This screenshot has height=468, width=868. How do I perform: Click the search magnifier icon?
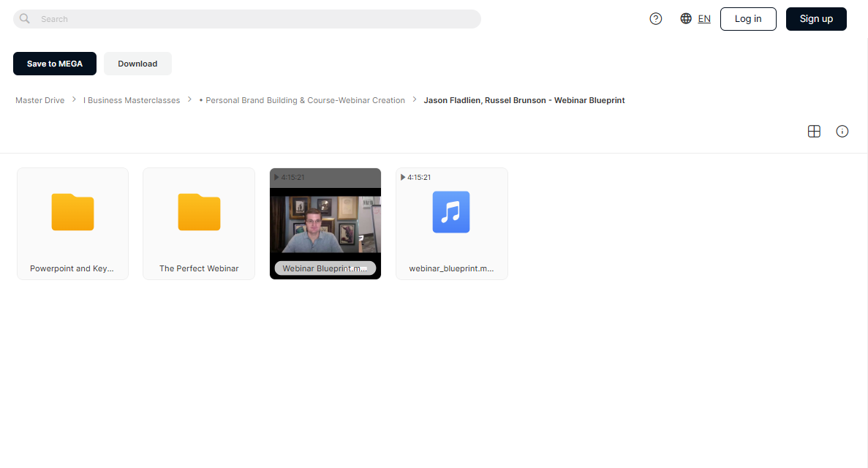pyautogui.click(x=24, y=19)
